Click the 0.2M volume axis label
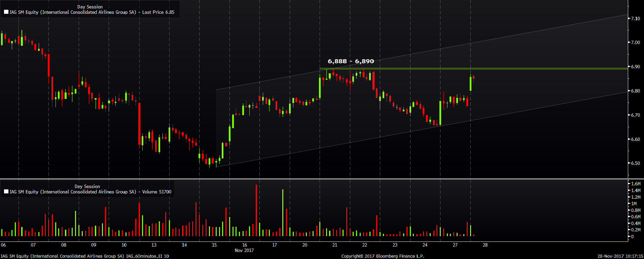Image resolution: width=644 pixels, height=259 pixels. pos(636,230)
